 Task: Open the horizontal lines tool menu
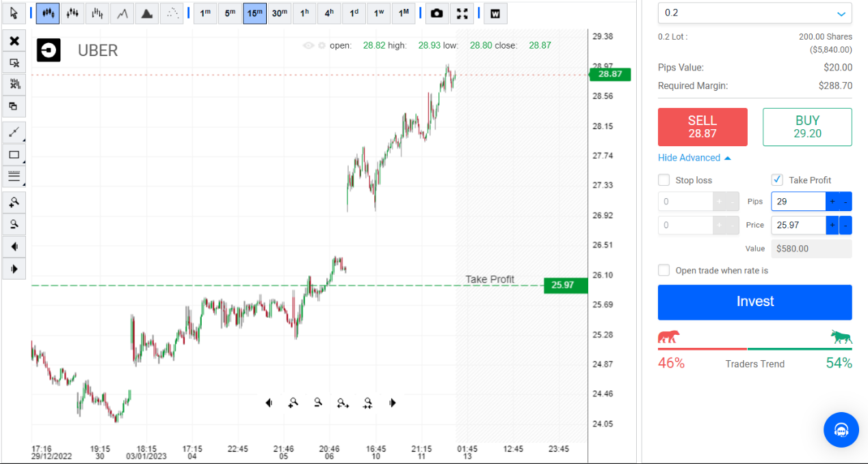14,176
